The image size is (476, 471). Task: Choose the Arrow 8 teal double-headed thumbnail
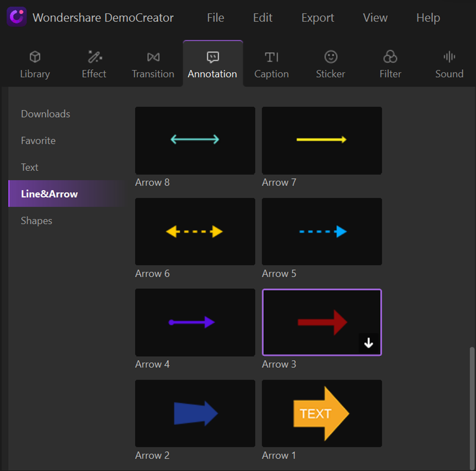[x=195, y=140]
